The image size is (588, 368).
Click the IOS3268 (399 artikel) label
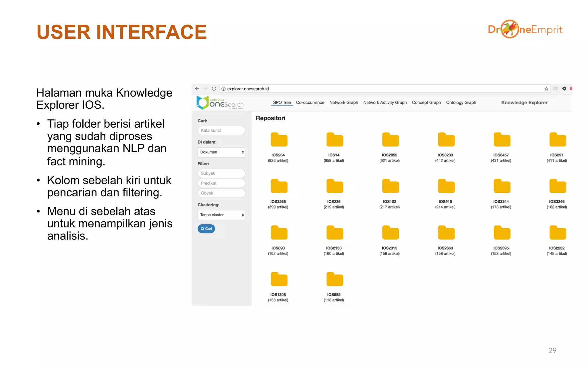pyautogui.click(x=278, y=204)
